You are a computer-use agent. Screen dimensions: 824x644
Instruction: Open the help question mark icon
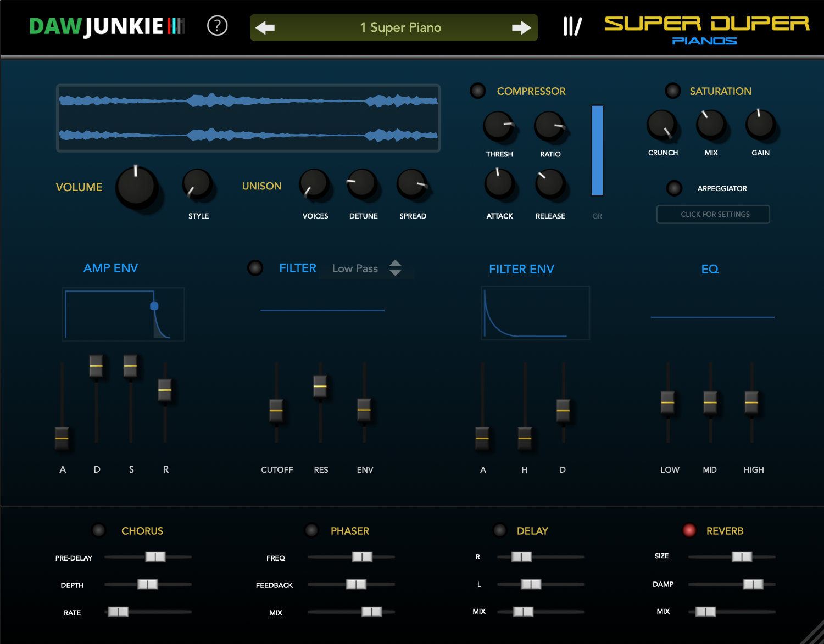(217, 26)
